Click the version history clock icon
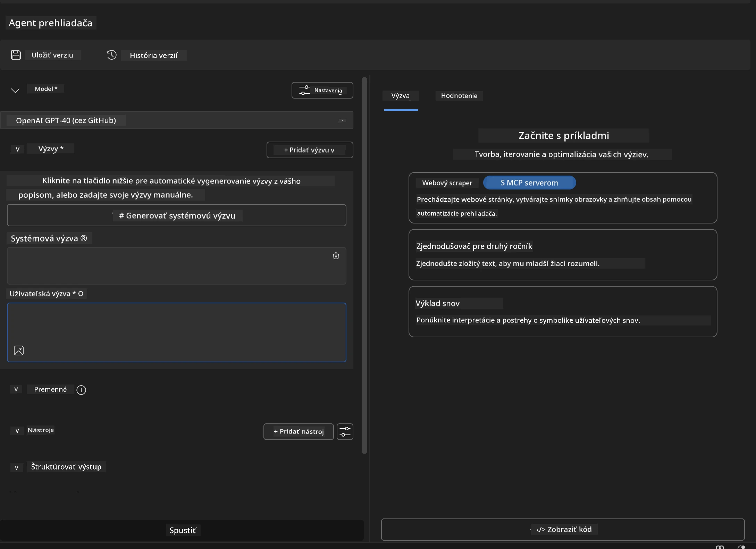 coord(111,55)
